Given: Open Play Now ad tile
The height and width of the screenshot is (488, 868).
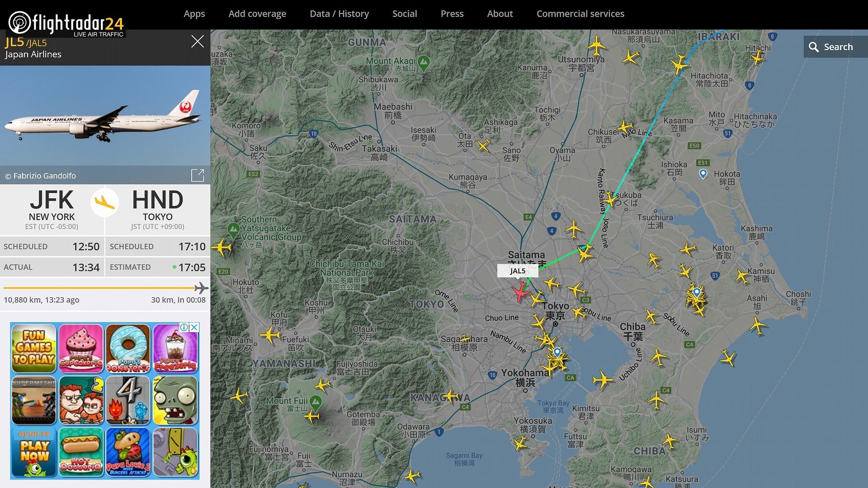Looking at the screenshot, I should tap(34, 452).
